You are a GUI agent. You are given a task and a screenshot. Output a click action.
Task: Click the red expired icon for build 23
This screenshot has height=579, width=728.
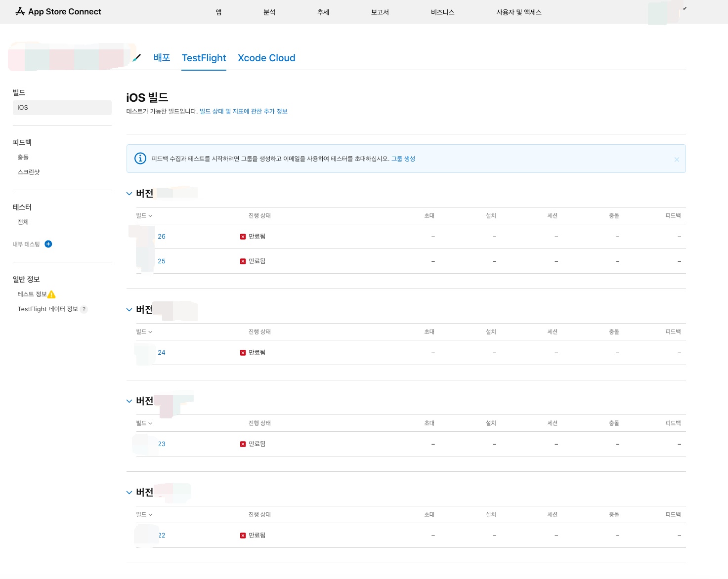243,444
